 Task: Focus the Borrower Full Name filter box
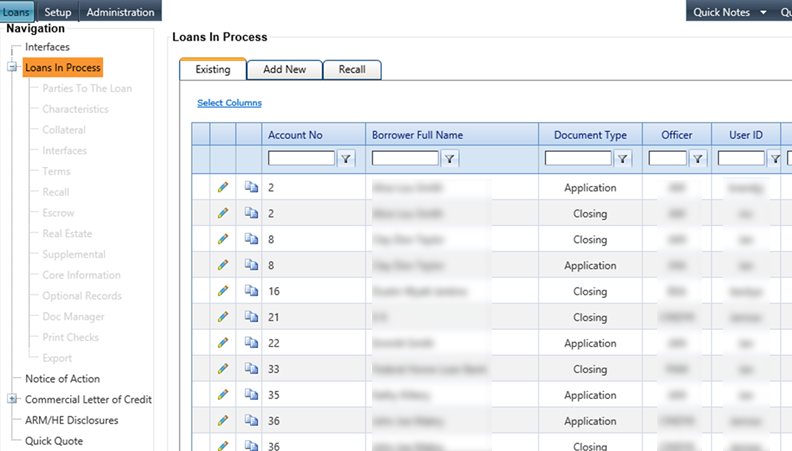[405, 159]
